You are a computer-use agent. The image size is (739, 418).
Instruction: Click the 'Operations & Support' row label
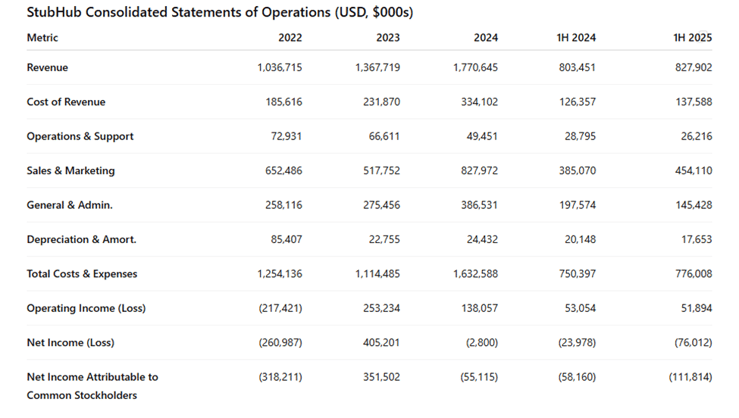tap(80, 136)
